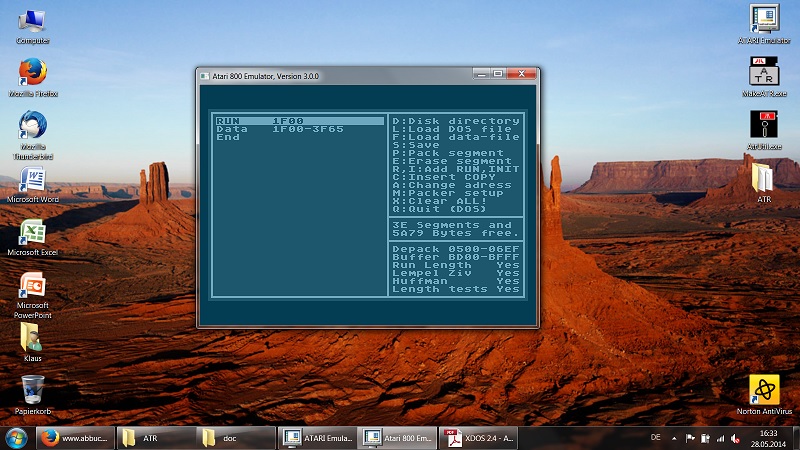Select the Microsoft Excel desktop shortcut
The image size is (800, 450).
pyautogui.click(x=33, y=237)
